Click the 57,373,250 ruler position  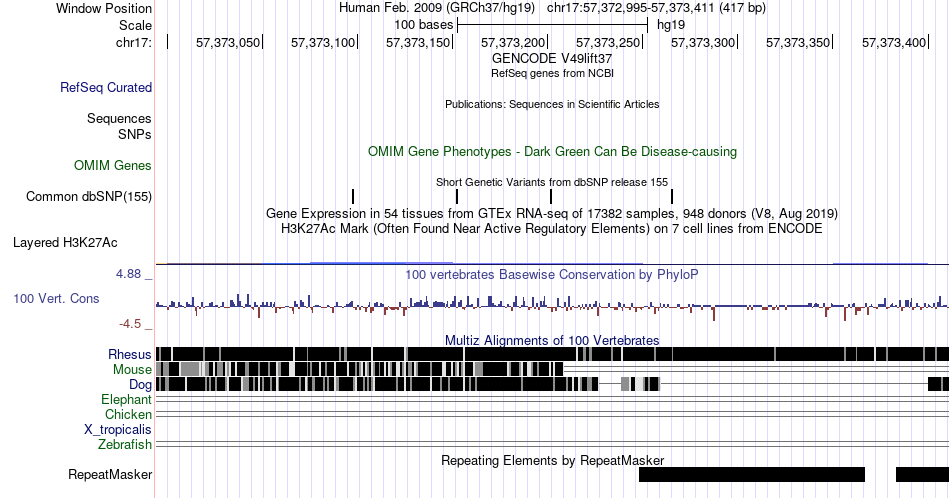coord(608,42)
